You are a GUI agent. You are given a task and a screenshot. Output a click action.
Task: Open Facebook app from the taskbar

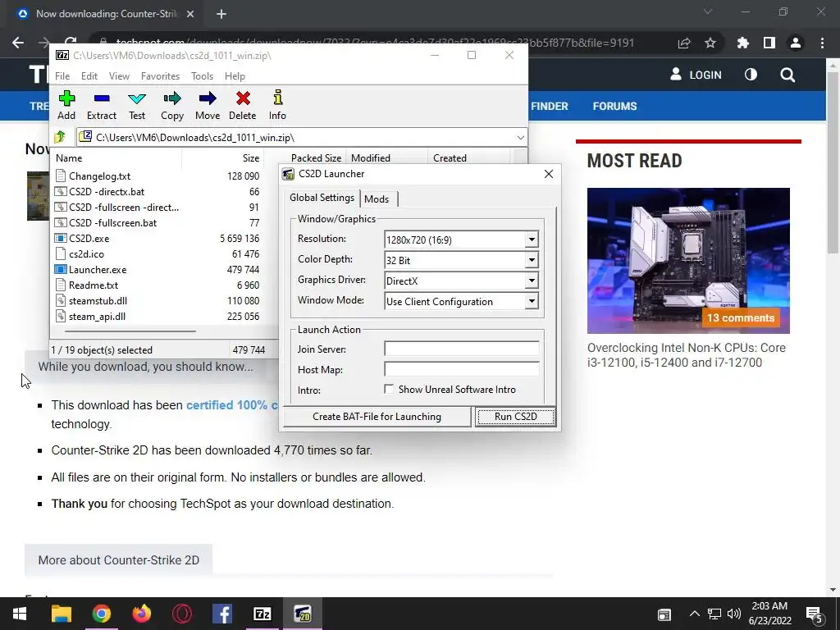[x=221, y=614]
